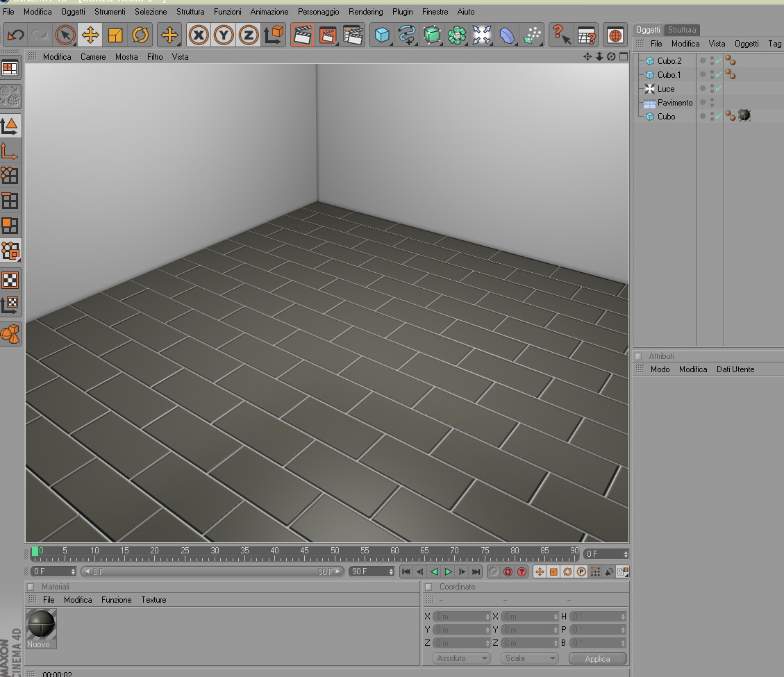Click the Render in viewport clapperboard icon
Screen dimensions: 784x677
click(x=302, y=35)
